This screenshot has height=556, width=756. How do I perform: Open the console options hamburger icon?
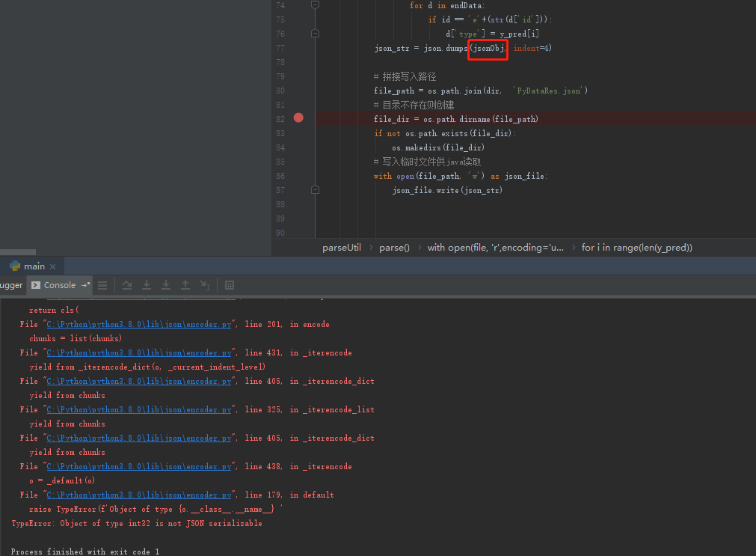(x=102, y=285)
